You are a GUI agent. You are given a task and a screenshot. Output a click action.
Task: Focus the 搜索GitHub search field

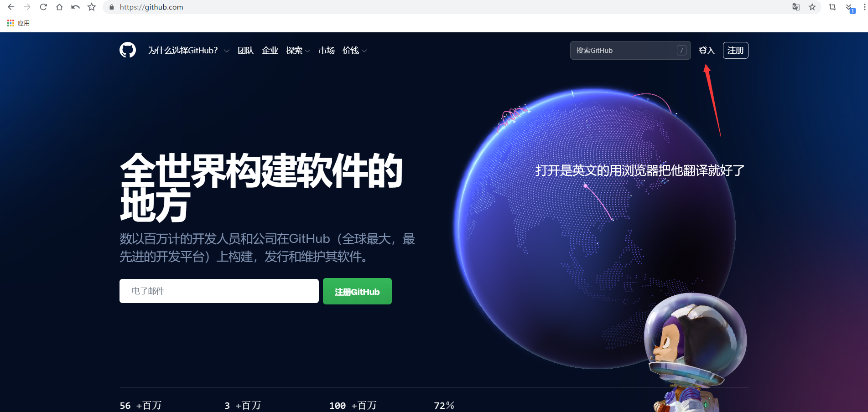click(x=630, y=51)
